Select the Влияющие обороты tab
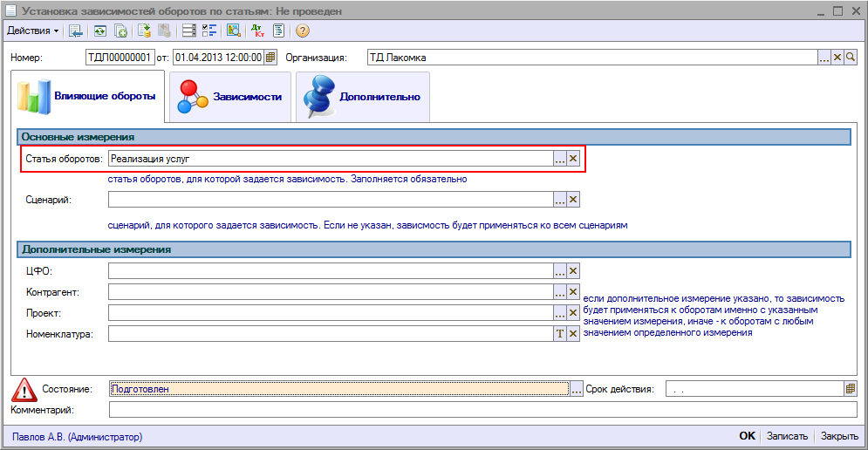Screen dimensions: 868x450 [x=87, y=96]
